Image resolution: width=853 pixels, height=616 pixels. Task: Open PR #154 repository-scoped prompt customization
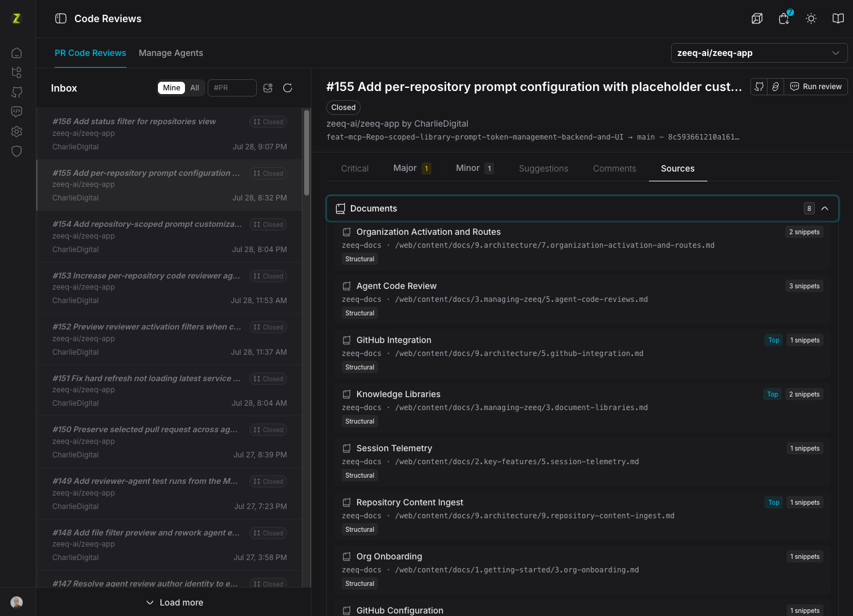[x=170, y=237]
